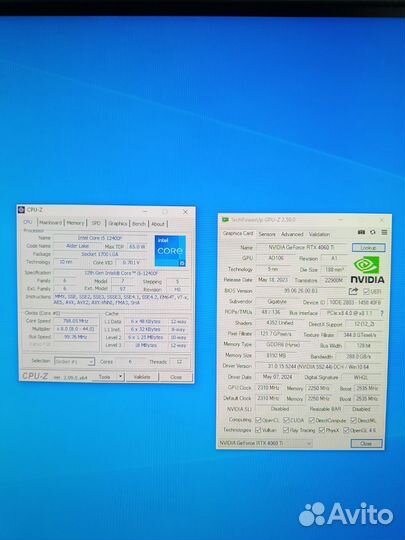405x540 pixels.
Task: Open the Sensors tab in GPU-Z
Action: [267, 234]
